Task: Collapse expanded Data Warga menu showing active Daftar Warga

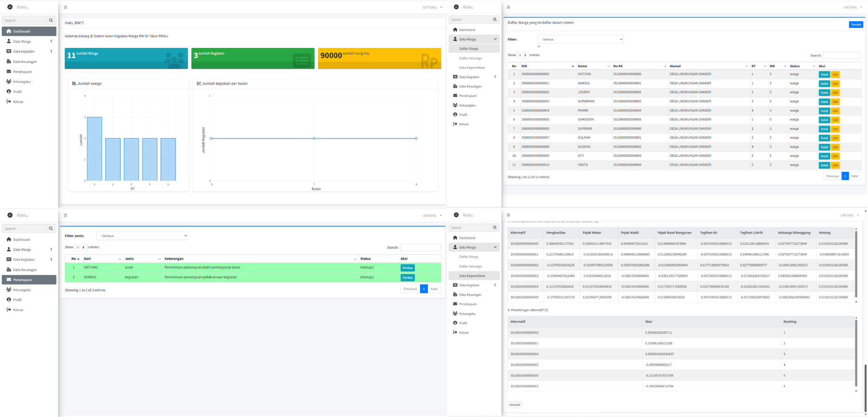Action: tap(474, 39)
